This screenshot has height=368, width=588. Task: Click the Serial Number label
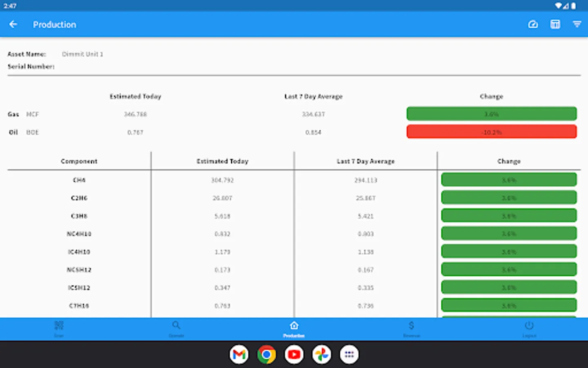[x=31, y=66]
